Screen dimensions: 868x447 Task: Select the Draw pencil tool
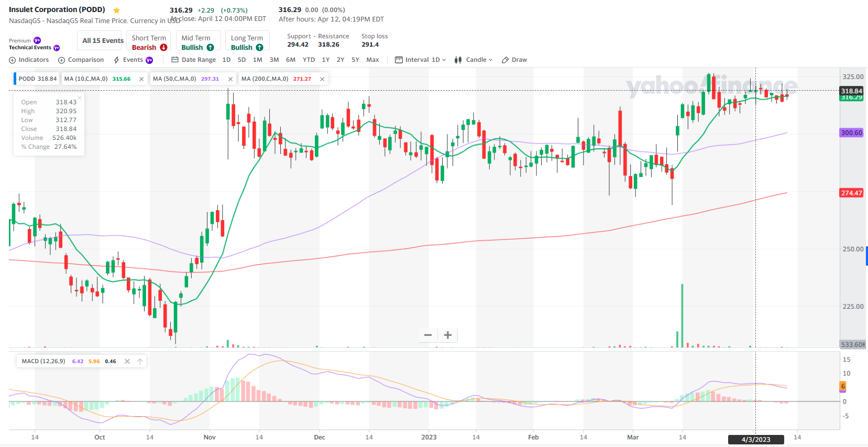click(514, 60)
